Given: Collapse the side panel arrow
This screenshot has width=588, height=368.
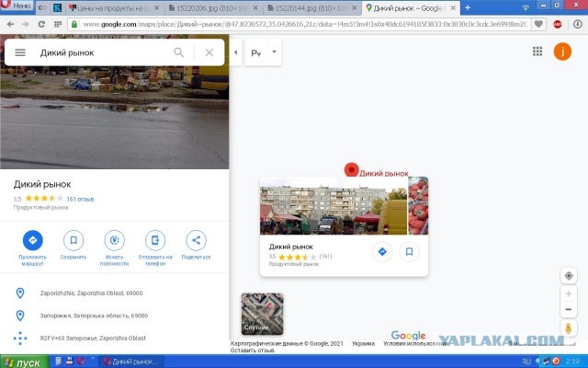Looking at the screenshot, I should coord(235,52).
